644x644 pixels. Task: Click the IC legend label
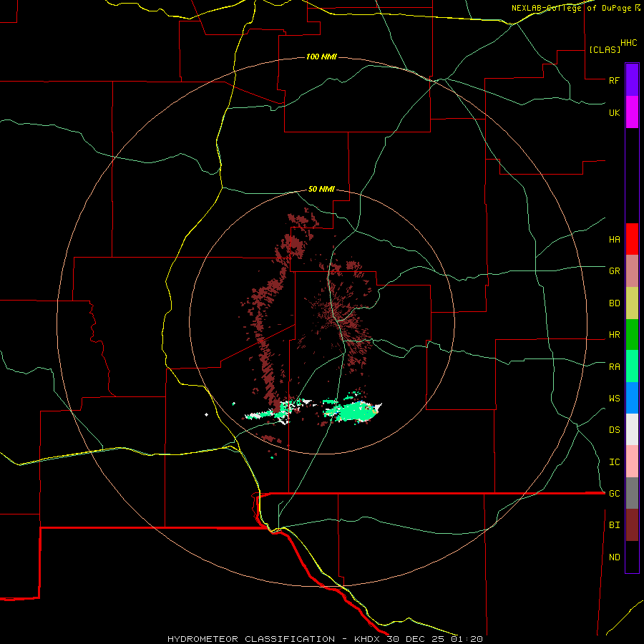(x=615, y=462)
